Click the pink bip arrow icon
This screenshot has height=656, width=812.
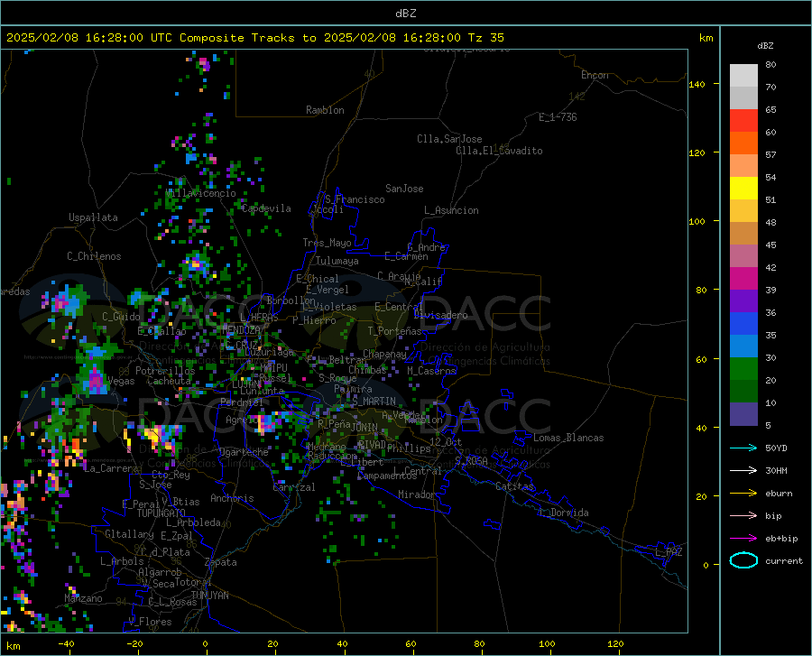(x=743, y=516)
